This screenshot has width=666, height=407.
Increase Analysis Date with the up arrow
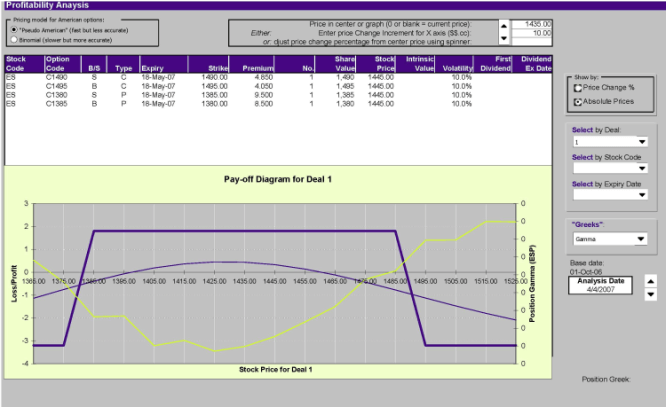651,280
